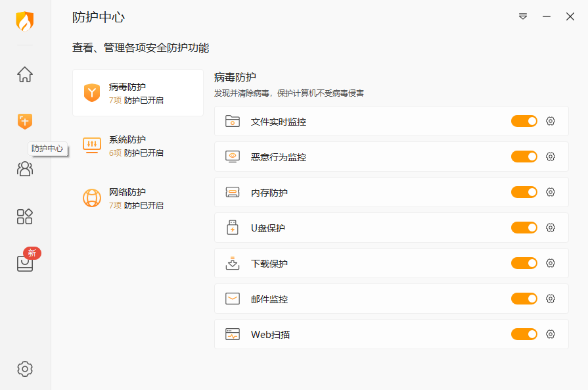Toggle the U盘保护 switch off
Viewport: 588px width, 390px height.
tap(524, 228)
